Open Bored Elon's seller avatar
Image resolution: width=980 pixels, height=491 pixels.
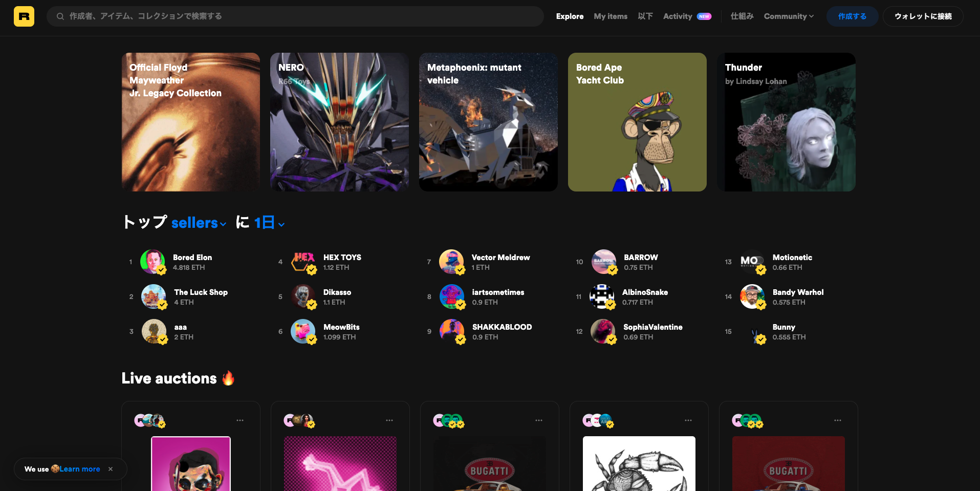coord(153,262)
